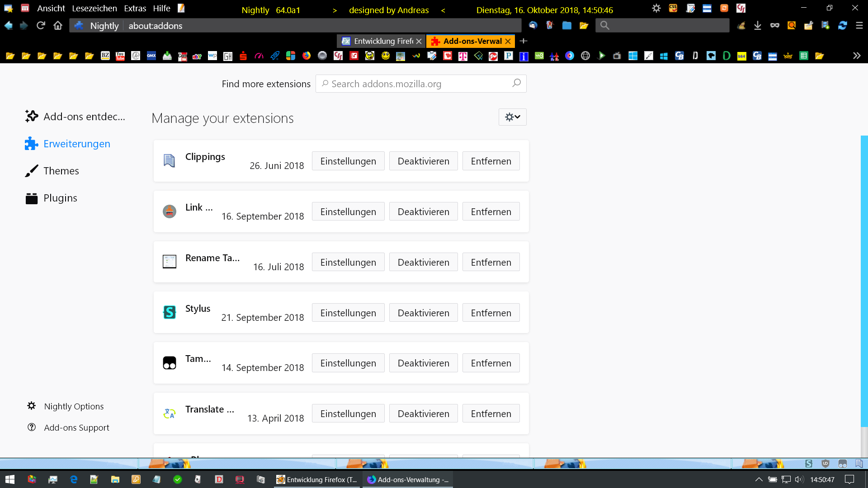
Task: Open Nightly Options link
Action: 74,406
